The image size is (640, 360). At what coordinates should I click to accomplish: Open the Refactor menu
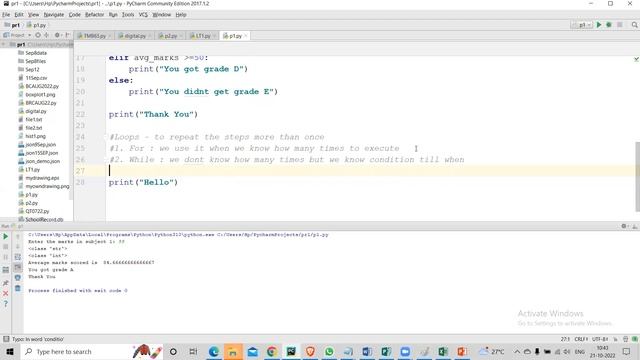pyautogui.click(x=94, y=15)
